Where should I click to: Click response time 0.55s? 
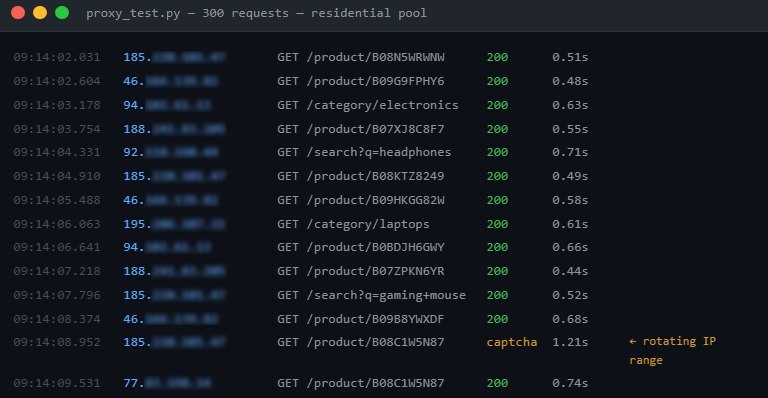[x=570, y=129]
